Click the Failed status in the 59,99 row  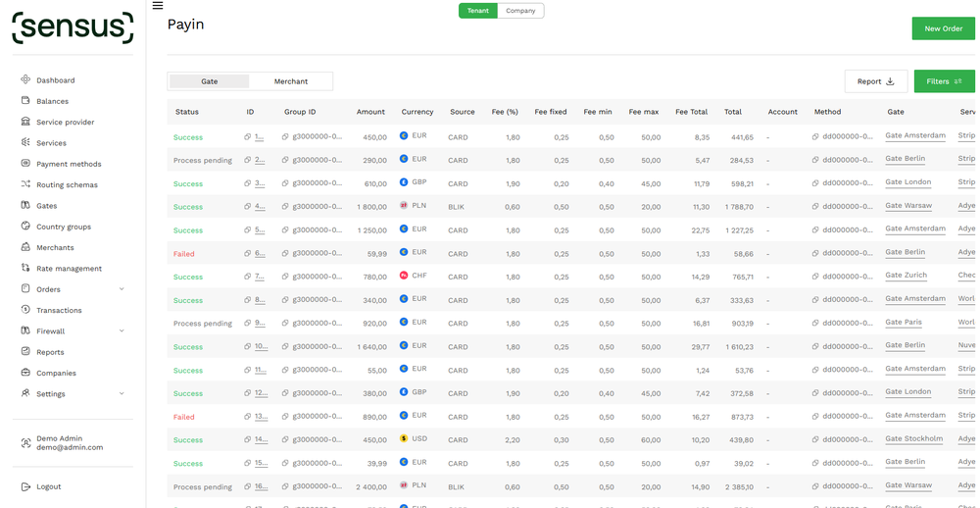pos(184,254)
